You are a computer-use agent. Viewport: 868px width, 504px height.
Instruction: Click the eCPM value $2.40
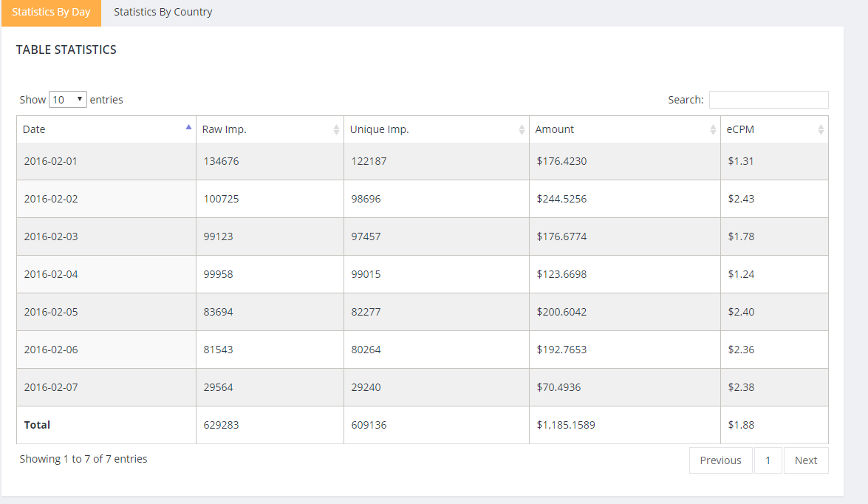pos(741,312)
